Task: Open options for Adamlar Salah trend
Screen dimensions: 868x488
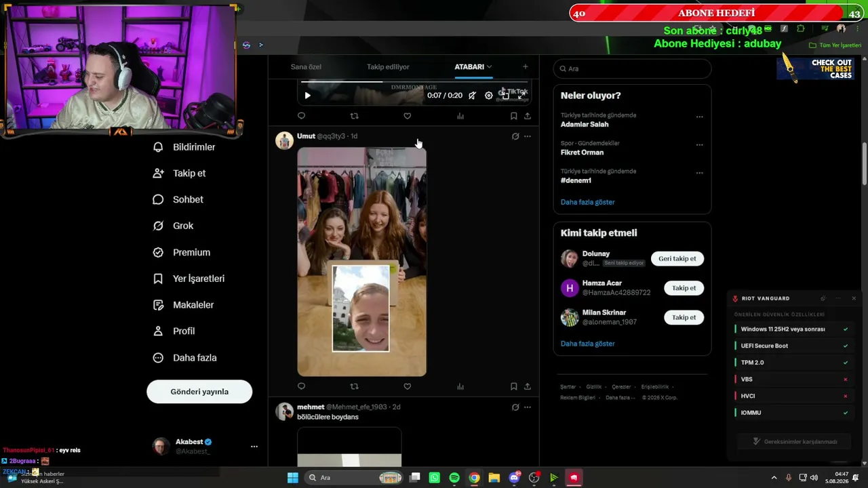Action: click(699, 117)
